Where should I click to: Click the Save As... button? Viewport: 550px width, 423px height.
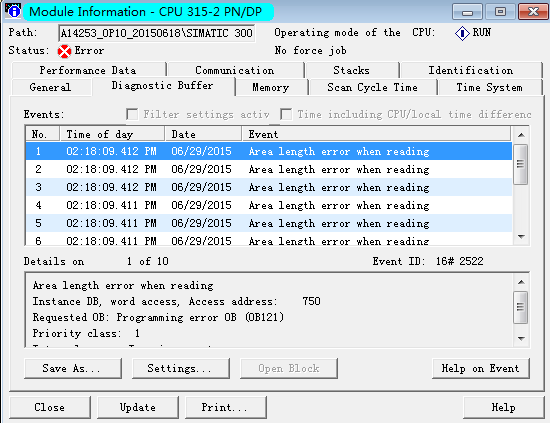(73, 368)
